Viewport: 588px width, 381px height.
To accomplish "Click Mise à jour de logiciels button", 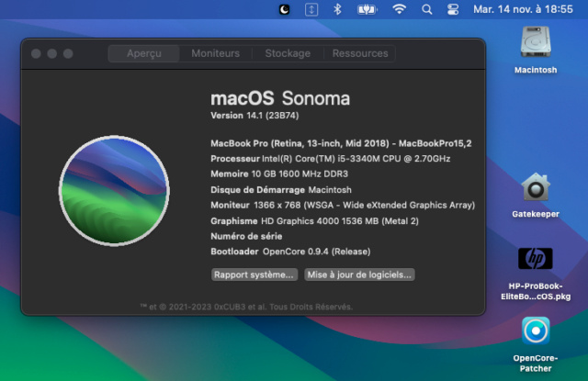I will (x=359, y=275).
